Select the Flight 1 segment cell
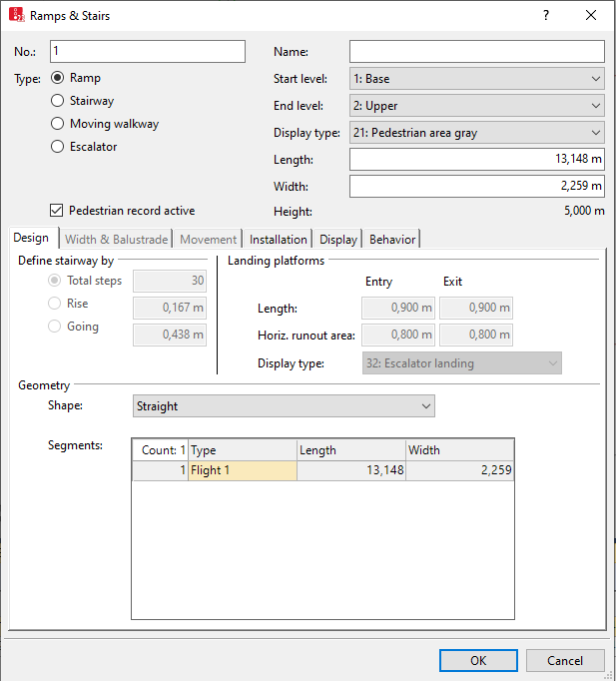Image resolution: width=616 pixels, height=681 pixels. point(242,470)
